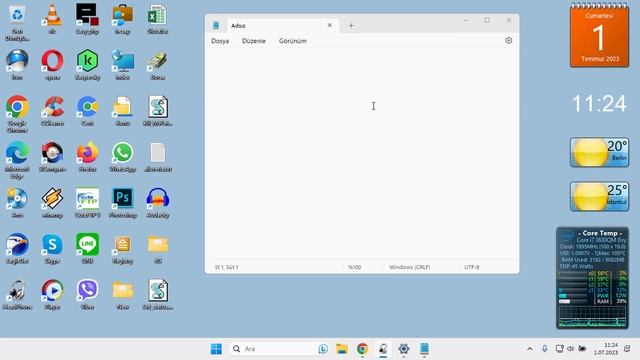The height and width of the screenshot is (360, 640).
Task: Open the Recycle Bin desktop icon
Action: (x=17, y=22)
